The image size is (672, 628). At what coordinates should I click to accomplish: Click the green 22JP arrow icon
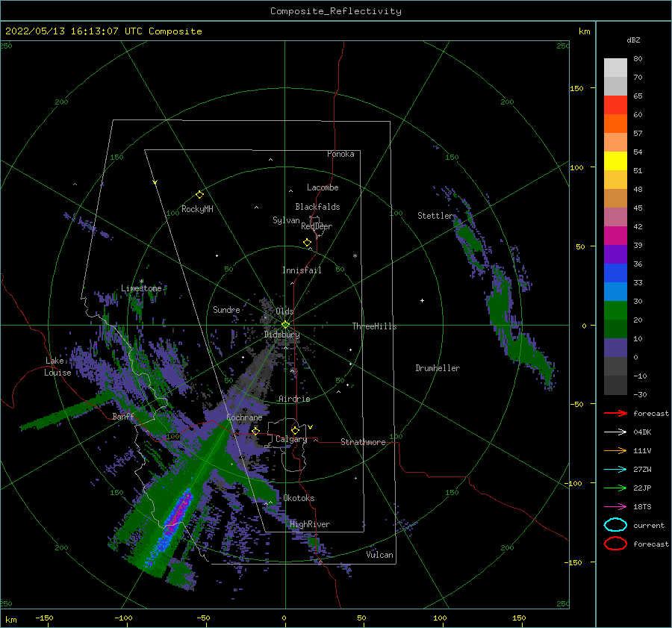click(x=615, y=488)
